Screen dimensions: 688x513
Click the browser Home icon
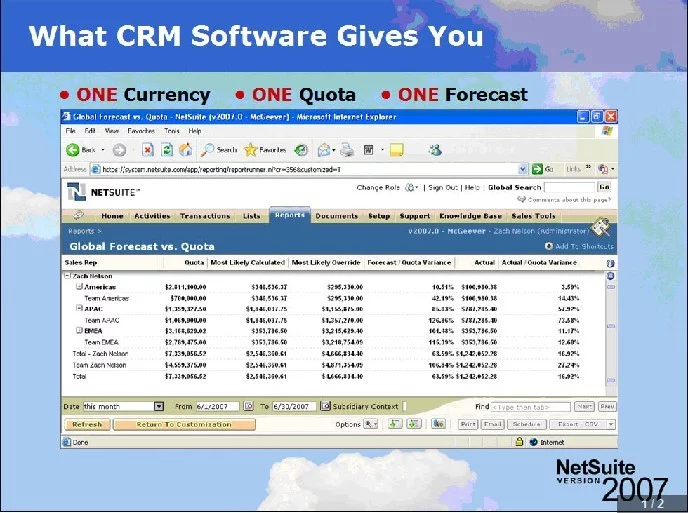(x=186, y=150)
